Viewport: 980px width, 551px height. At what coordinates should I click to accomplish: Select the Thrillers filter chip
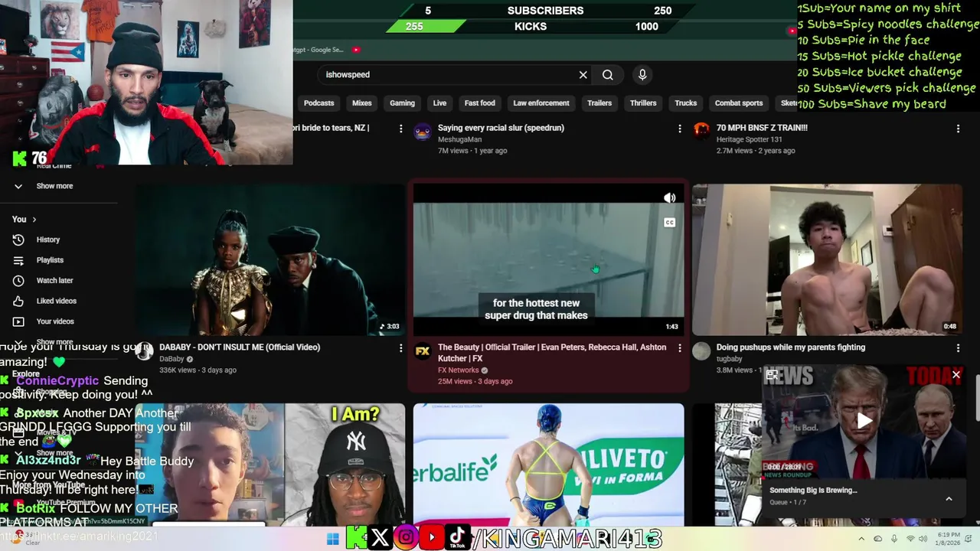pyautogui.click(x=643, y=103)
